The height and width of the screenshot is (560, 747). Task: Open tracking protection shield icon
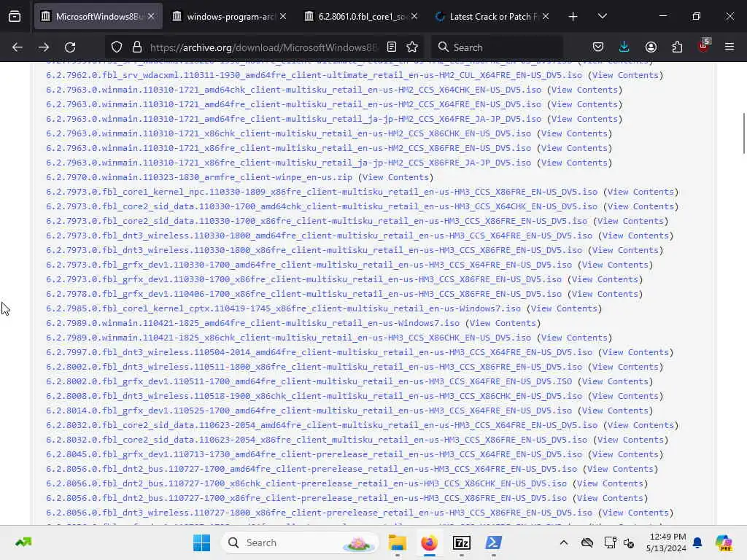pyautogui.click(x=117, y=47)
